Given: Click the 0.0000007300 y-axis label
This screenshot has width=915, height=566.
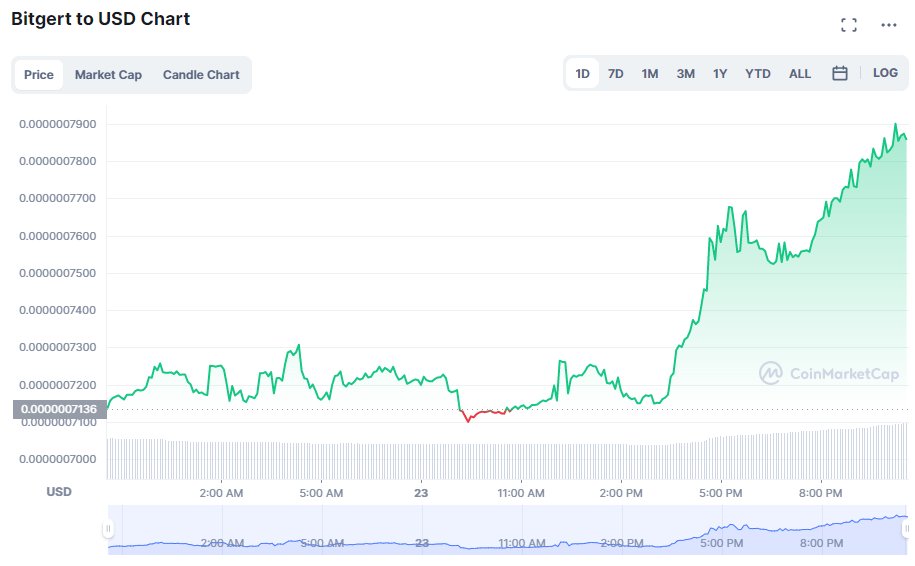Looking at the screenshot, I should point(58,347).
